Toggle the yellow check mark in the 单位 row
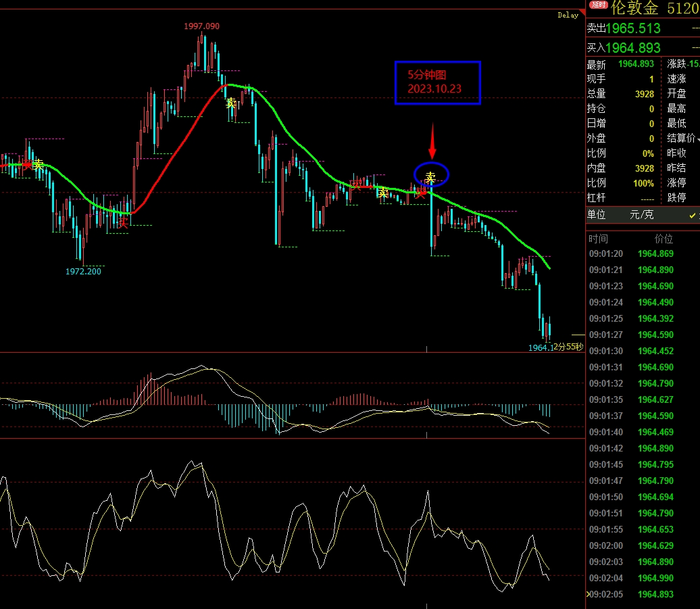 pos(692,215)
